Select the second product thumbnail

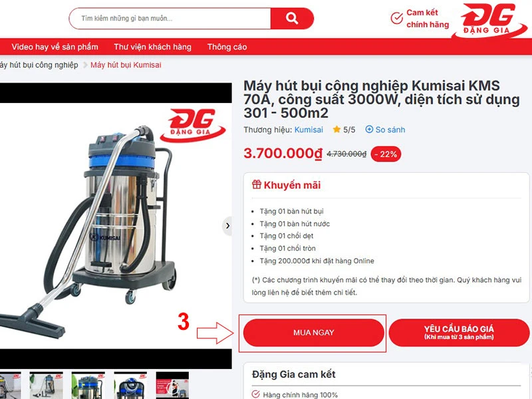(x=46, y=386)
